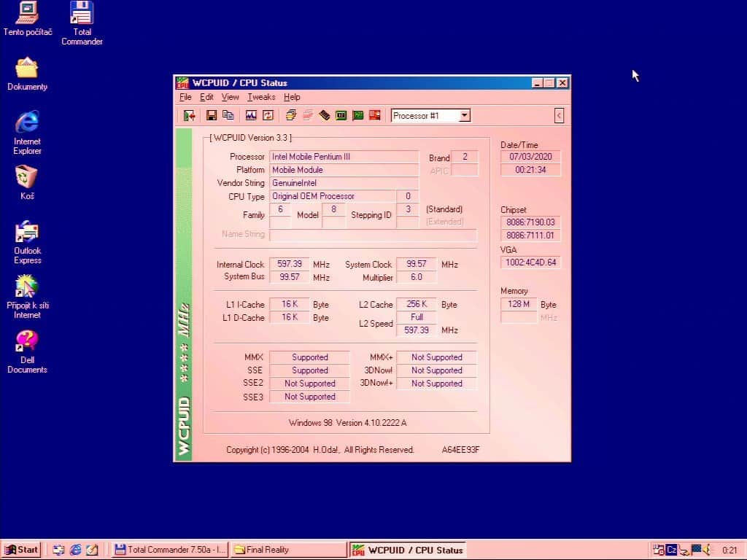The image size is (747, 560).
Task: Click the date field 07/03/2020
Action: pyautogui.click(x=531, y=157)
